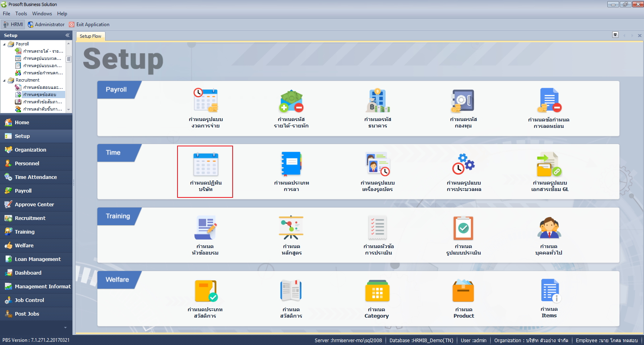Select กำหนดหัวข้อสัมภา... tree item
This screenshot has height=345, width=644.
(x=39, y=102)
